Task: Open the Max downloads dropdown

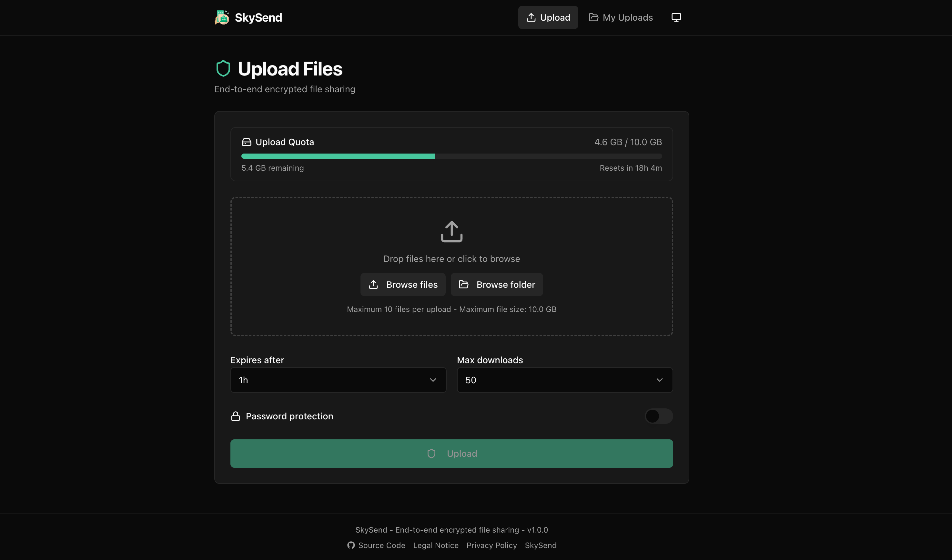Action: point(564,380)
